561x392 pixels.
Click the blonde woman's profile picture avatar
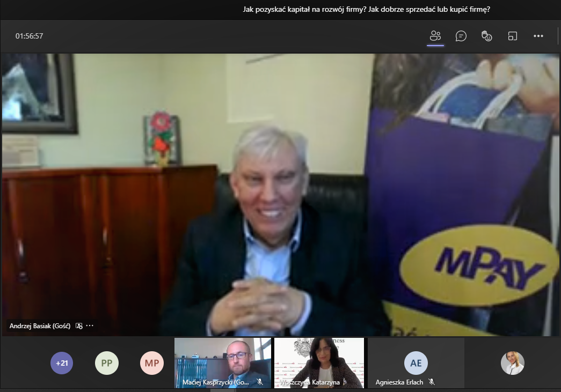512,363
